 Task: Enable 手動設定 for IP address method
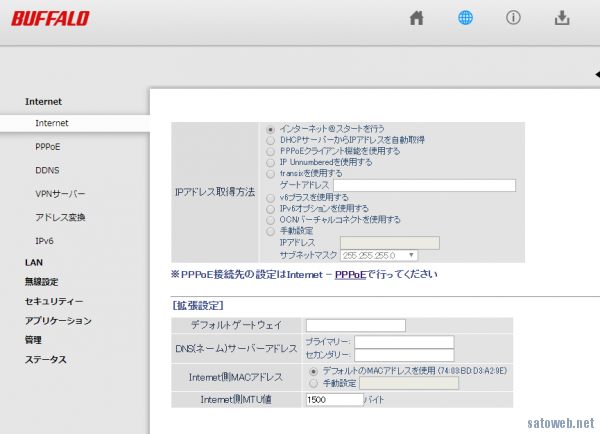(x=270, y=231)
